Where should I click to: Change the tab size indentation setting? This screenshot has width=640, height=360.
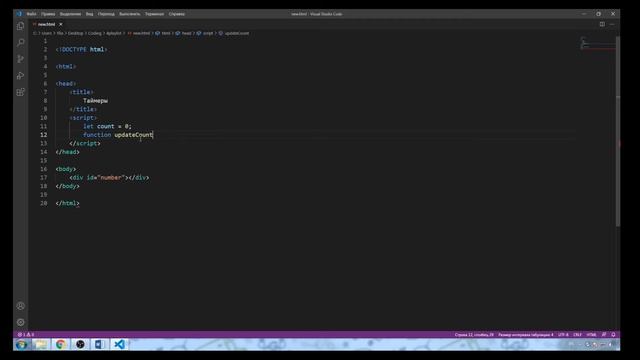(x=525, y=334)
